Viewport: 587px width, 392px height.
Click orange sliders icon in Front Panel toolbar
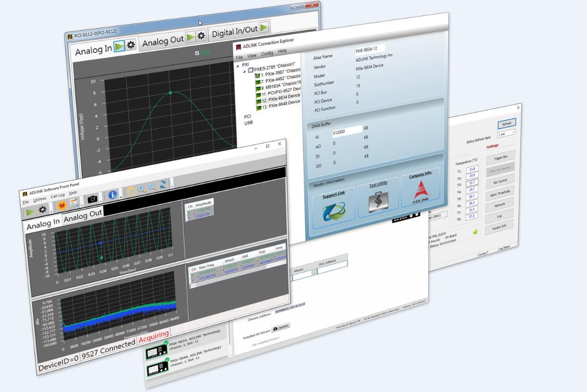(x=62, y=205)
